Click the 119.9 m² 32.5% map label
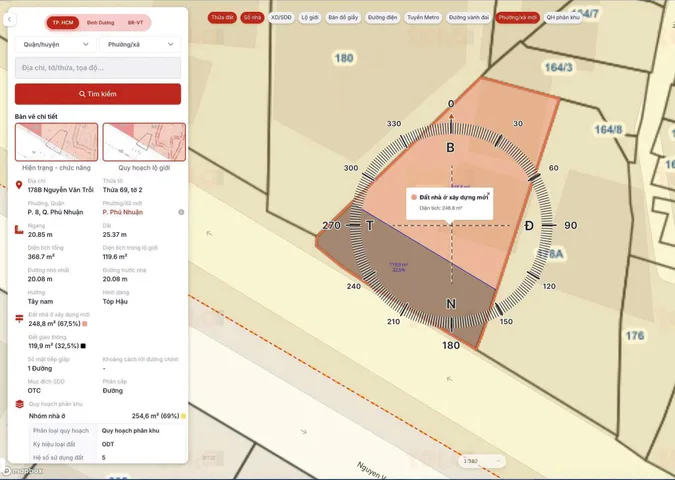The width and height of the screenshot is (675, 480). tap(398, 267)
